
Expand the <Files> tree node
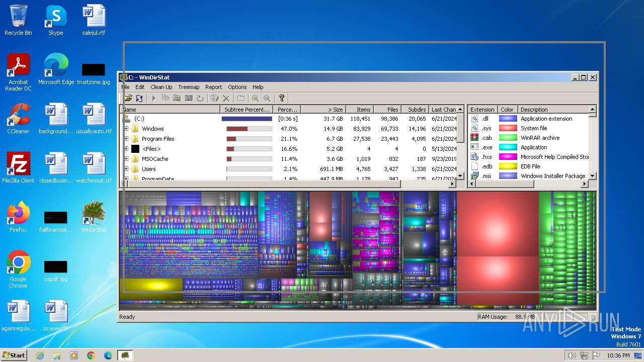[x=126, y=149]
